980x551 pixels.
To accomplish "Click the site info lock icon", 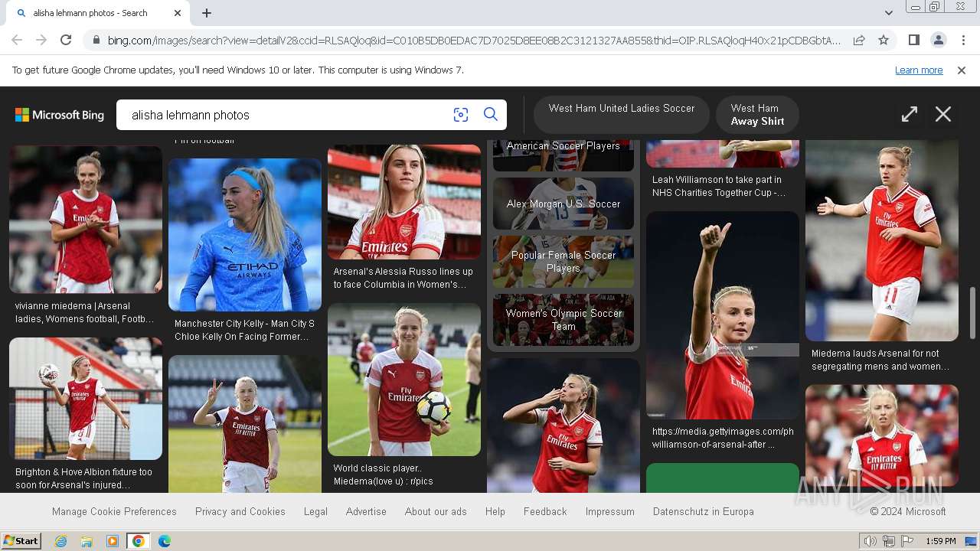I will [x=96, y=40].
